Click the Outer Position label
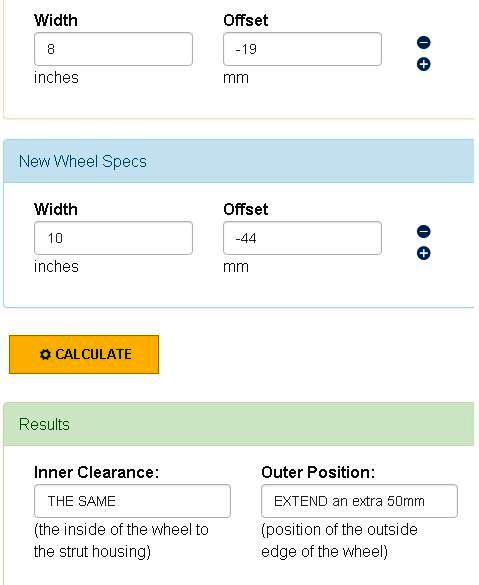Viewport: 479px width, 585px height. (x=318, y=472)
